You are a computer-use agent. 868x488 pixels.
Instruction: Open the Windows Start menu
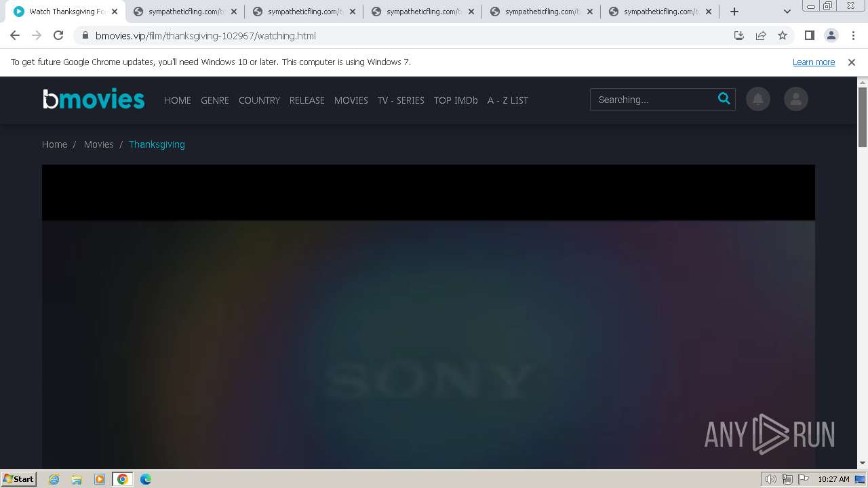[19, 479]
